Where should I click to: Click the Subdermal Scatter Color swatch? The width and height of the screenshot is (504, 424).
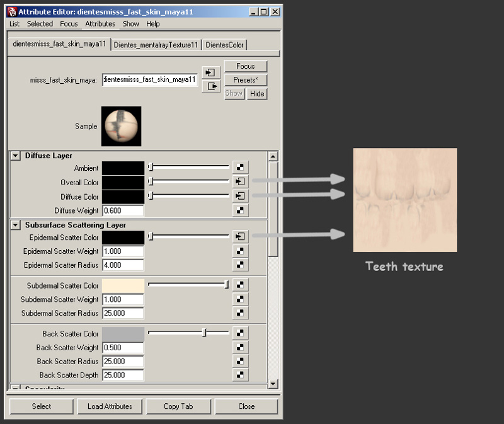click(x=123, y=285)
